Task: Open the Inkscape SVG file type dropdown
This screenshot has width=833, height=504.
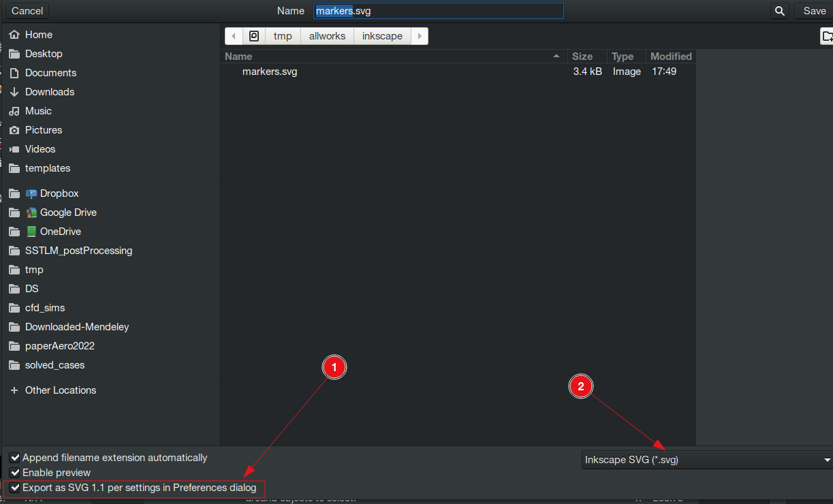Action: coord(707,460)
